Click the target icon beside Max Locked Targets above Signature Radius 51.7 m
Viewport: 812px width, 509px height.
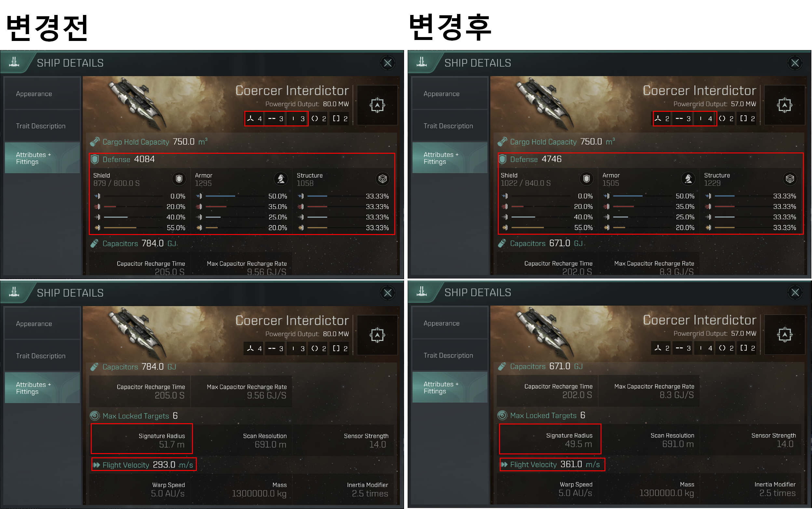tap(95, 416)
